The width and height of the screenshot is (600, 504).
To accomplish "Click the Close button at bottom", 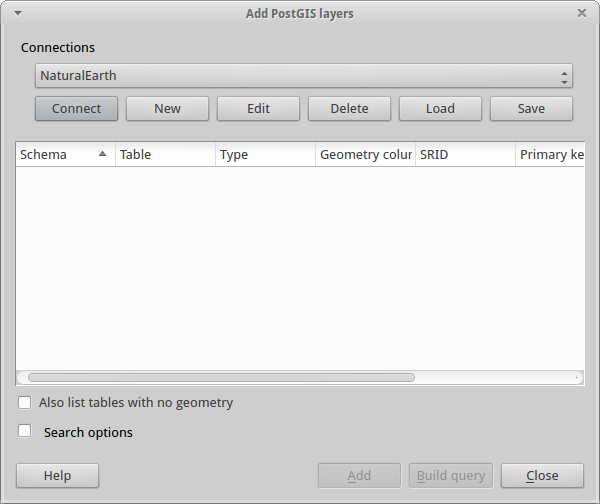I will [x=542, y=476].
